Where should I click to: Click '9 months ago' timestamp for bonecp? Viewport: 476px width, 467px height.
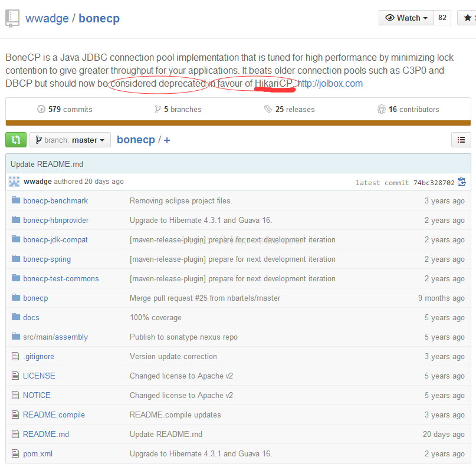(441, 298)
